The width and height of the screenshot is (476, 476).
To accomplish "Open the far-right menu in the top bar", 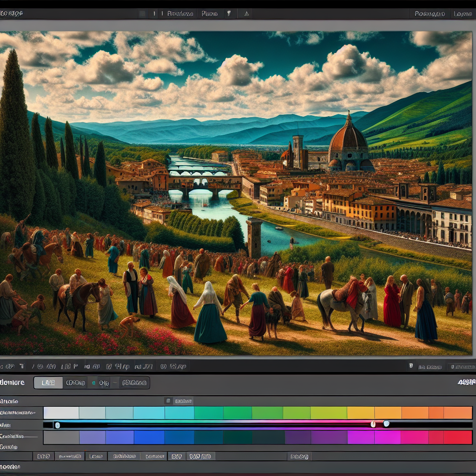I will pyautogui.click(x=462, y=14).
